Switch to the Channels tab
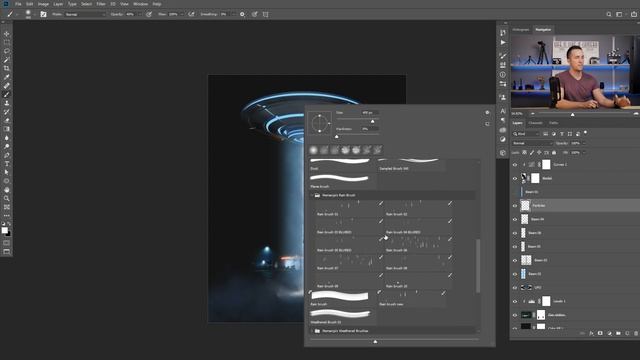 point(535,123)
